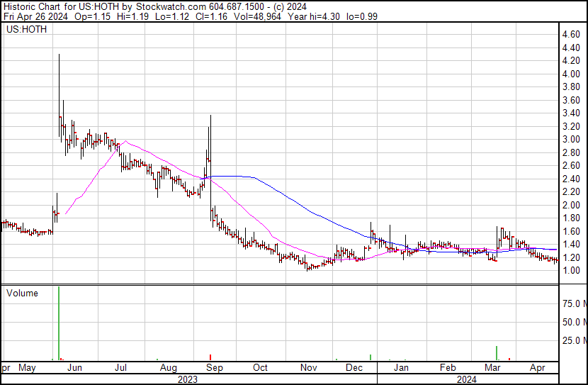Select the Dec month marker
This screenshot has width=588, height=385.
pyautogui.click(x=354, y=368)
